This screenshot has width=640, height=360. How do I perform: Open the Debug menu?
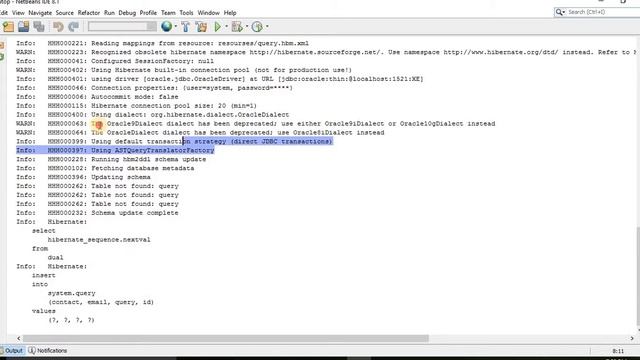127,13
